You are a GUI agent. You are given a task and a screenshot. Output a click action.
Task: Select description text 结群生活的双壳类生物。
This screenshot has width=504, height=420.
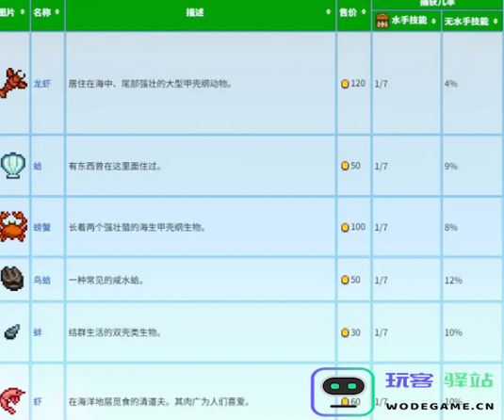(x=115, y=332)
